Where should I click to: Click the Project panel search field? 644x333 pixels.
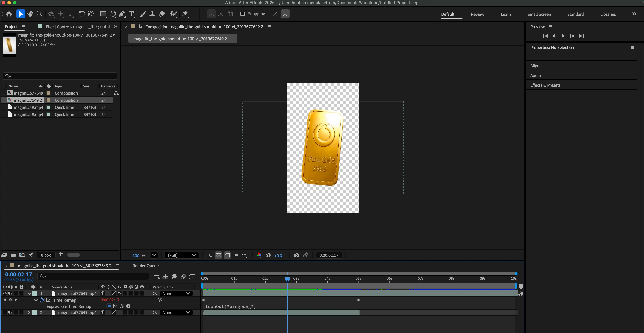(60, 76)
